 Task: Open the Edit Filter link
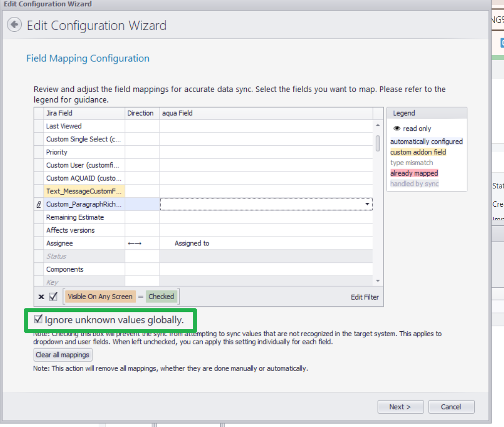pyautogui.click(x=364, y=297)
